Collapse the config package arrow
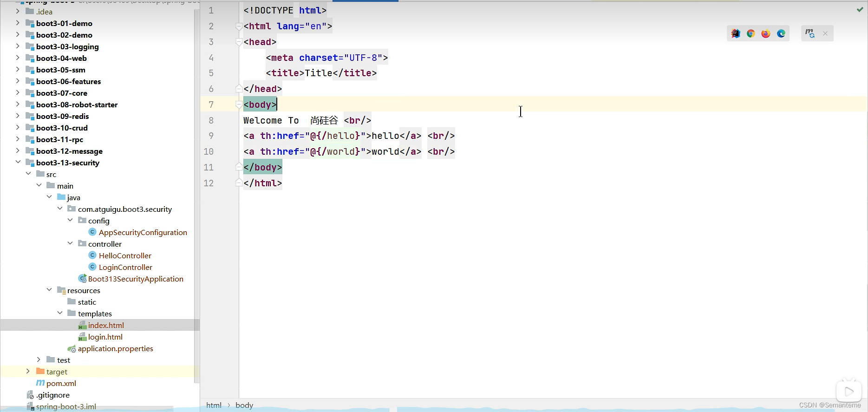 70,220
